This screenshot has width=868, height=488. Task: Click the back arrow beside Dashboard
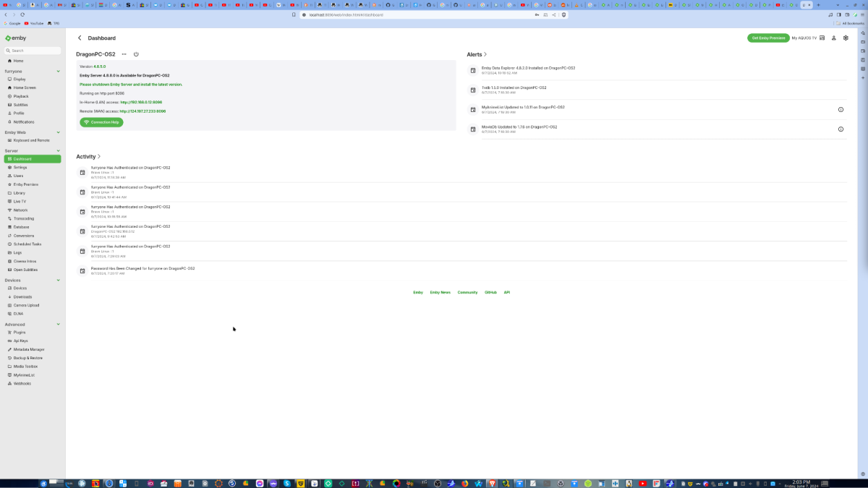80,38
